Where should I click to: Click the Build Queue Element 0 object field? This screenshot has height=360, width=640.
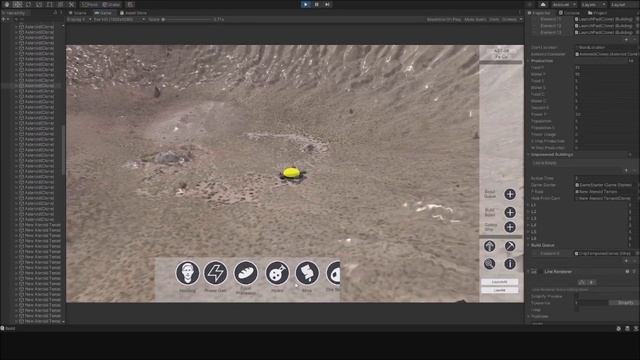coord(606,253)
